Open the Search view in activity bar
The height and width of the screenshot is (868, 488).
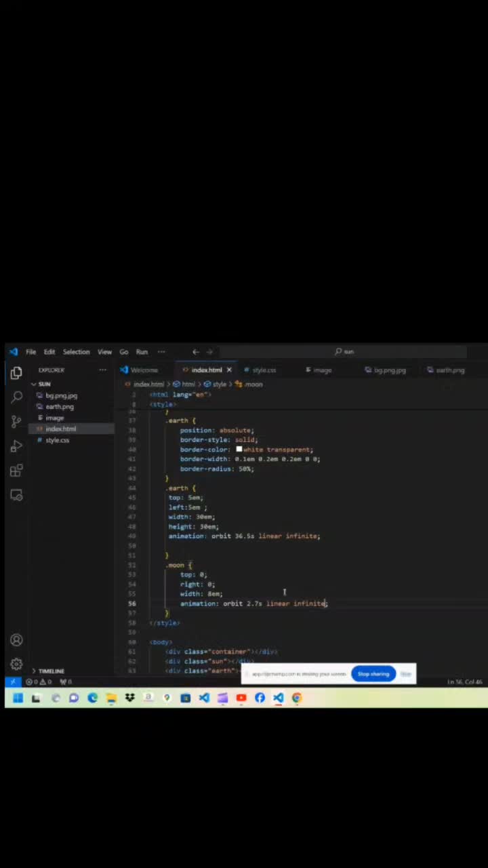click(17, 397)
